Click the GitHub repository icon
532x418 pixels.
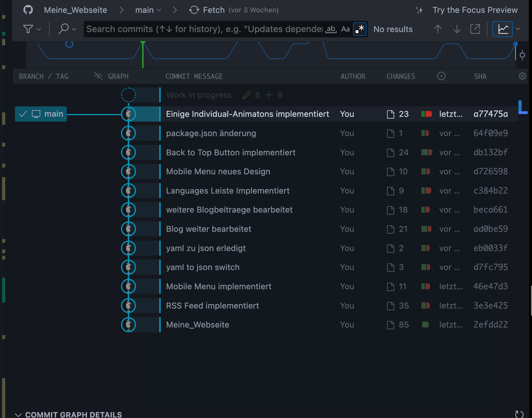tap(28, 10)
